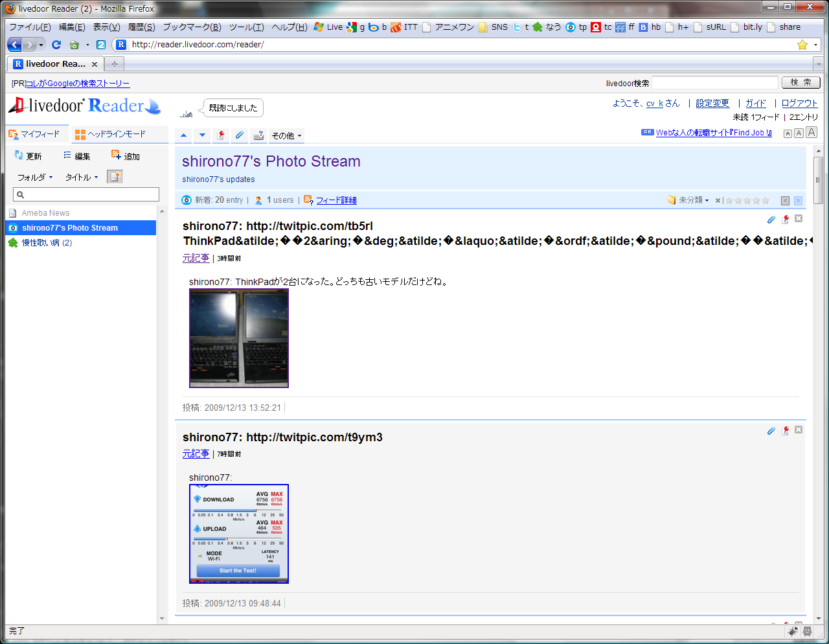The width and height of the screenshot is (829, 644).
Task: Open ThinkPad laptops photo thumbnail
Action: pos(239,338)
